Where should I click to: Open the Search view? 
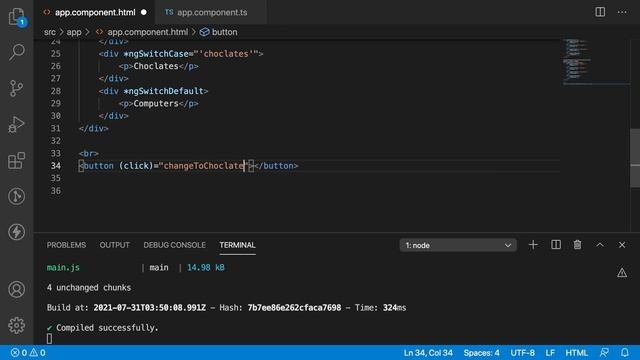[x=16, y=52]
